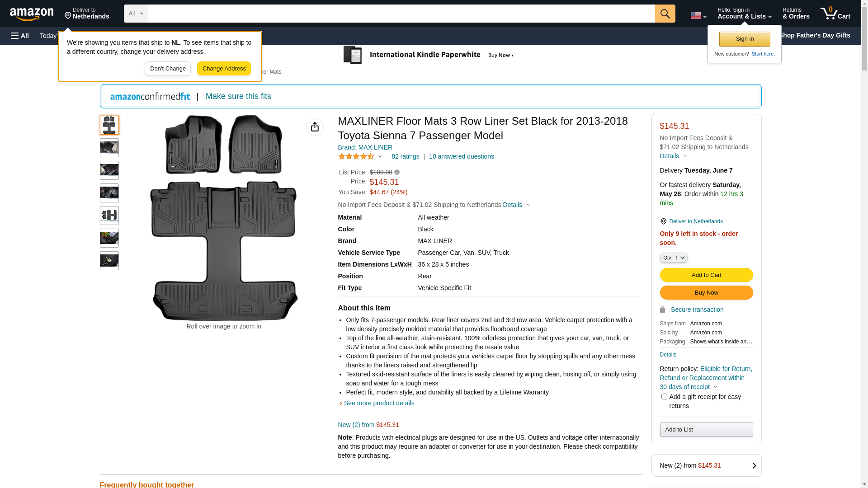Open the shopping cart
This screenshot has height=488, width=868.
(835, 14)
